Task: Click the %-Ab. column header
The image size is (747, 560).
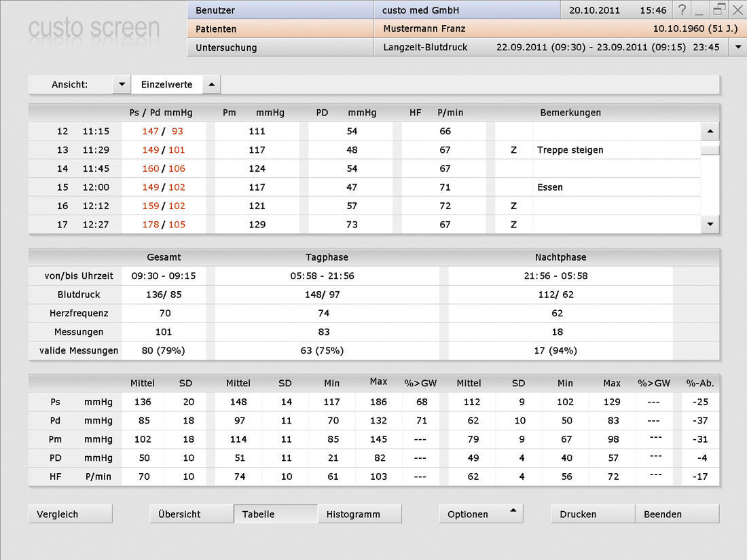Action: (700, 383)
